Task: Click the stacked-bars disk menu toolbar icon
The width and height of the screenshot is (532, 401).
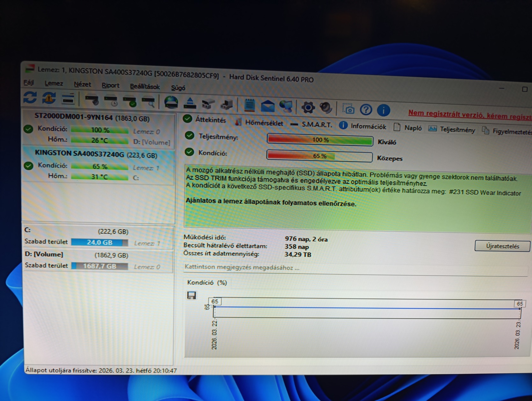Action: pyautogui.click(x=68, y=99)
